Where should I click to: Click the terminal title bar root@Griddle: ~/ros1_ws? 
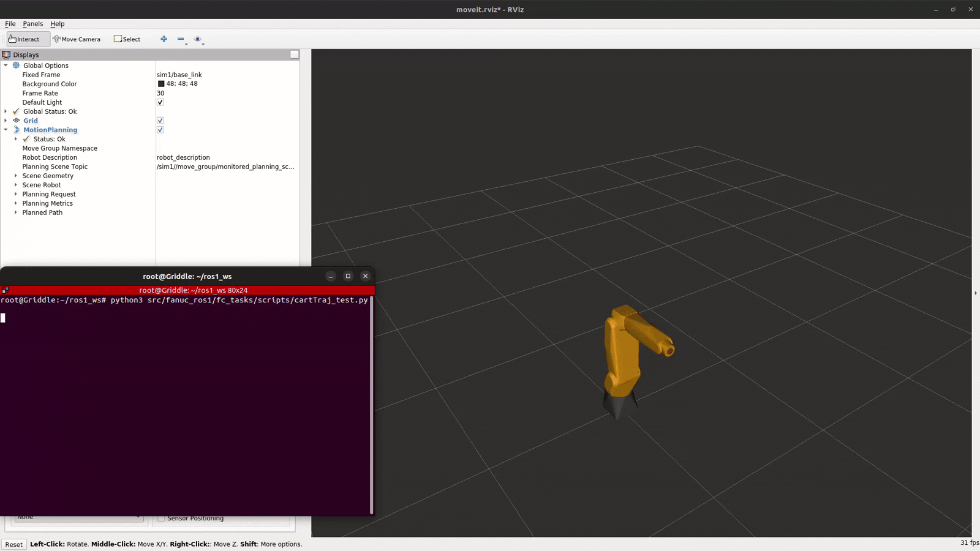point(187,277)
